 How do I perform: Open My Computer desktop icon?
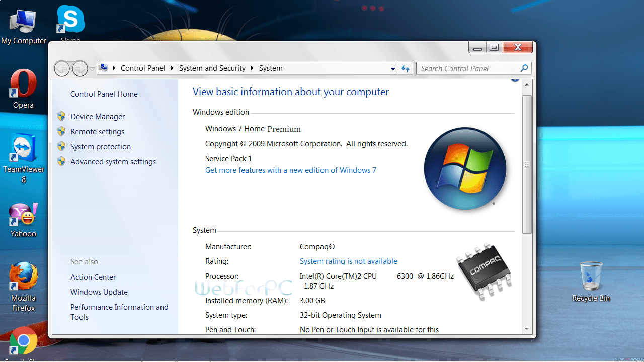[x=23, y=27]
